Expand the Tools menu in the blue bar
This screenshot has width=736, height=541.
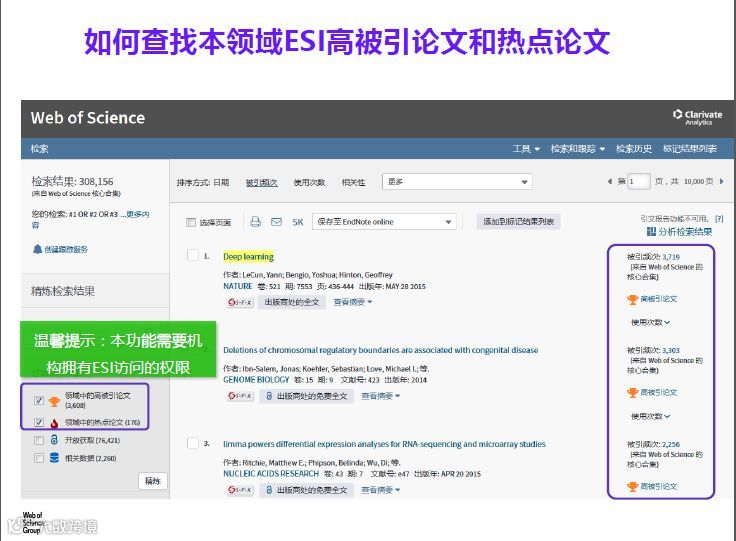[526, 149]
